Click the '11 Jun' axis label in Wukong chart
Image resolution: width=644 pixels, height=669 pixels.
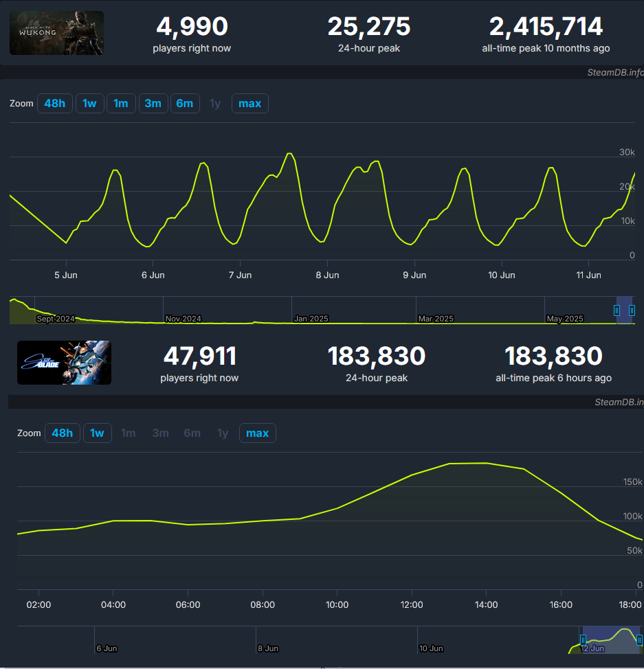[588, 275]
